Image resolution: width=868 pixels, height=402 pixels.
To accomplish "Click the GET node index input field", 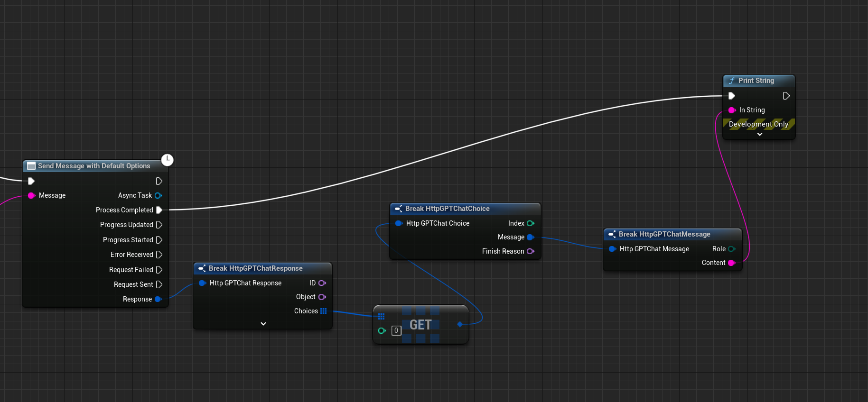I will pyautogui.click(x=396, y=330).
